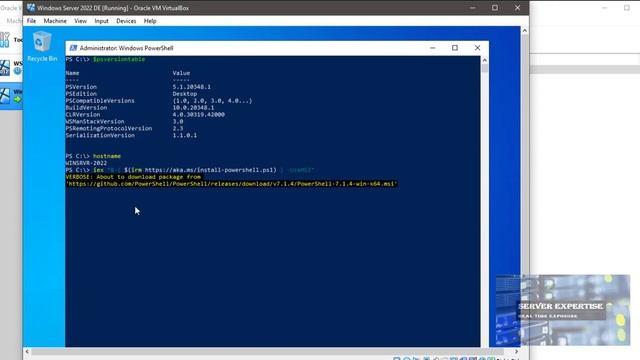Open the Machine menu of the VM window
640x360 pixels.
[55, 21]
